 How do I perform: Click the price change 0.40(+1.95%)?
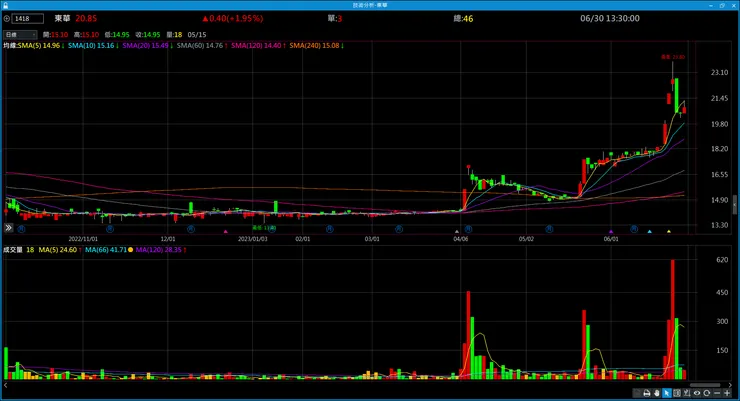pyautogui.click(x=233, y=18)
